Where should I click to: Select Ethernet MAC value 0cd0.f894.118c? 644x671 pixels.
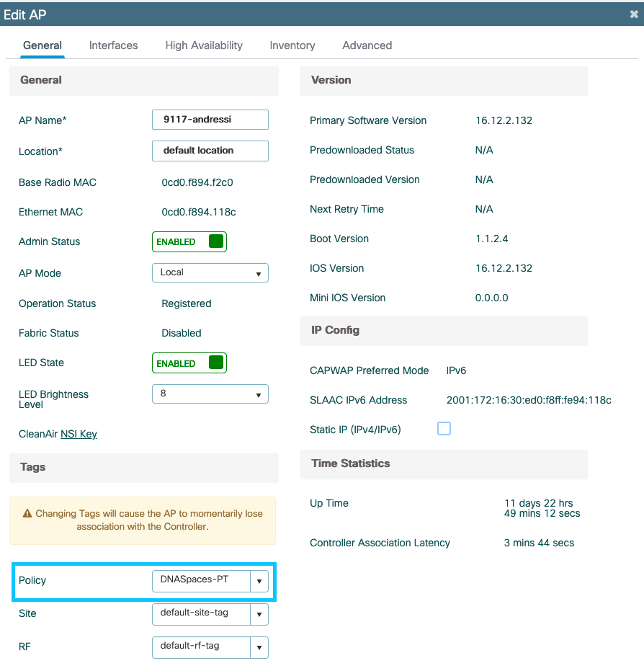click(198, 212)
